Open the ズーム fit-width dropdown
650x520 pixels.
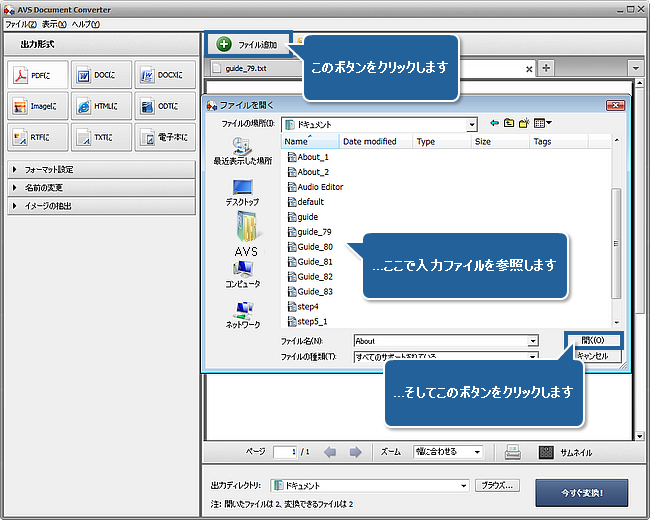448,452
